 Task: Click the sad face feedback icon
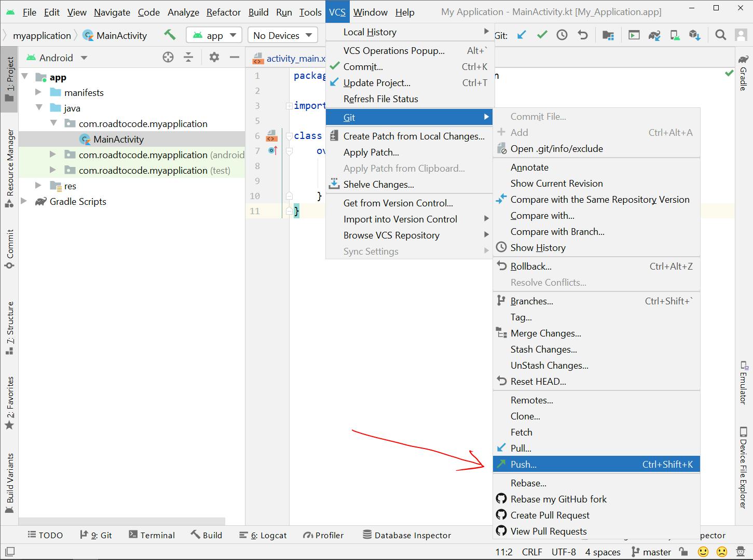[721, 552]
